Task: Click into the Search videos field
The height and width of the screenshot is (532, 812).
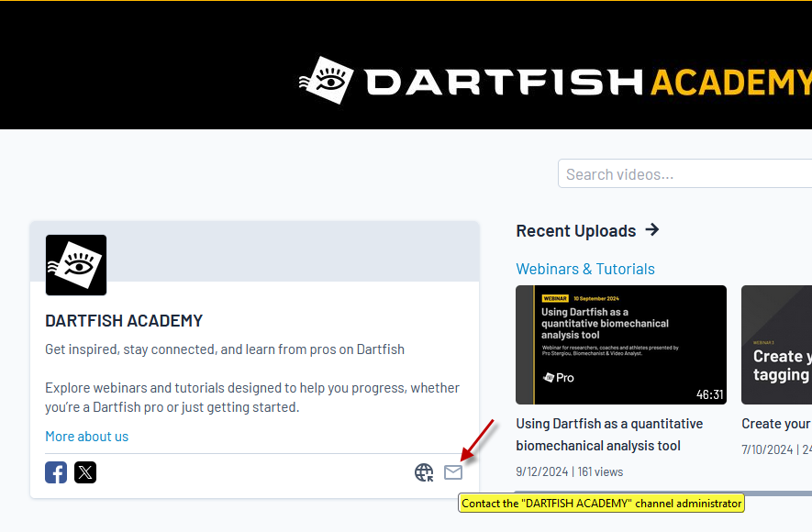Action: (684, 174)
